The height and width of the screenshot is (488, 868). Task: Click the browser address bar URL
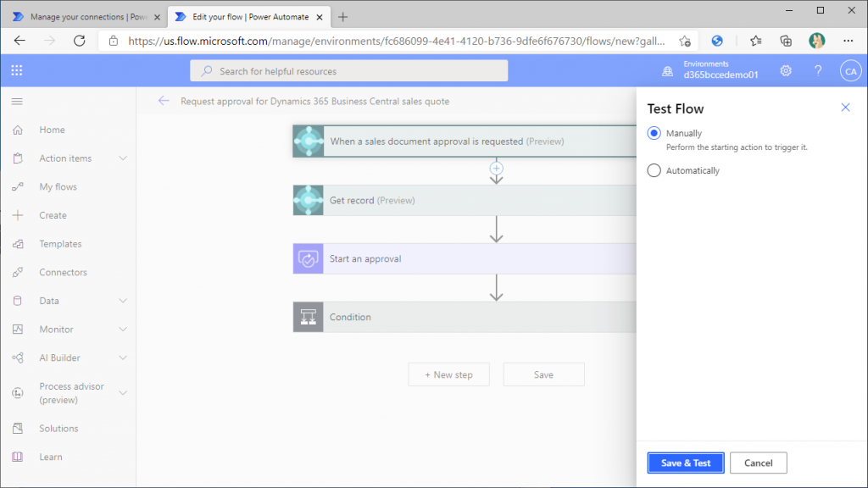point(396,41)
